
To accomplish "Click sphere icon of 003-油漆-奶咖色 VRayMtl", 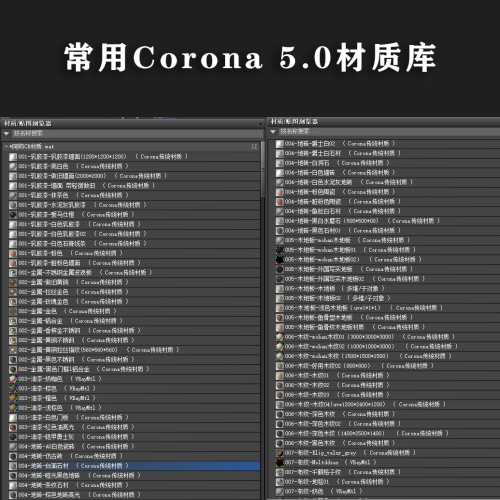I will tap(13, 379).
